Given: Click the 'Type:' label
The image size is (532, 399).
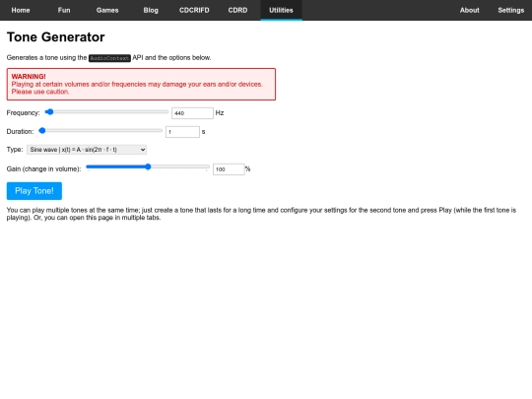Looking at the screenshot, I should click(x=15, y=150).
